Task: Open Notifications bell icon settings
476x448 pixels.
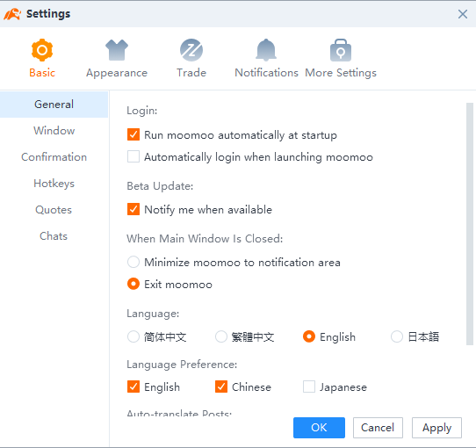Action: pyautogui.click(x=266, y=50)
